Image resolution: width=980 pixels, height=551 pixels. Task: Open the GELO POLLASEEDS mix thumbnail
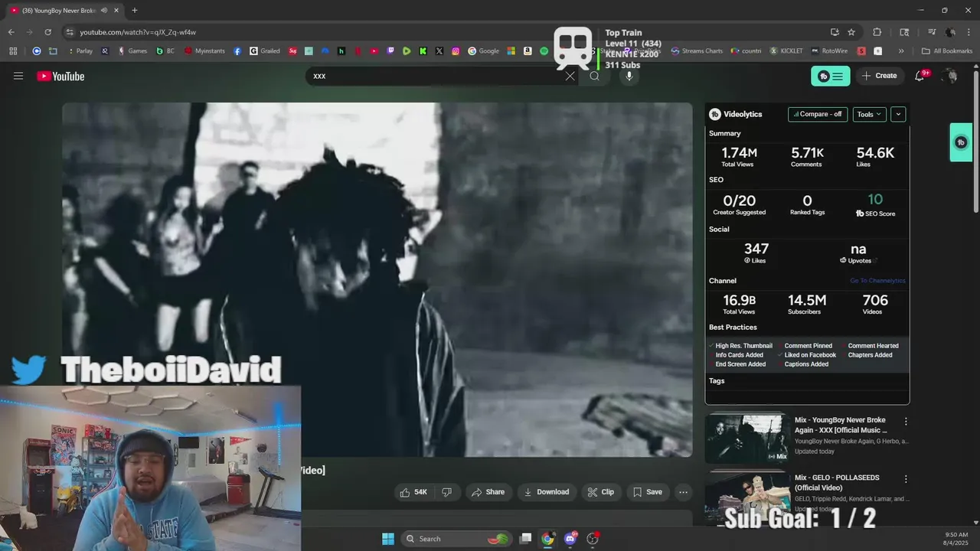tap(746, 495)
